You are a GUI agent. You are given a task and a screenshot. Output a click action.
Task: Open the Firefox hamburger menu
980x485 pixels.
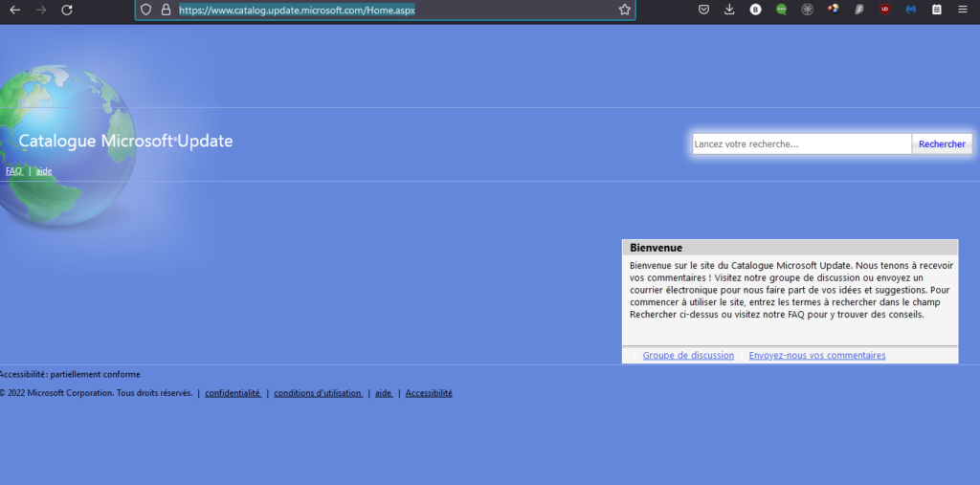pyautogui.click(x=963, y=10)
